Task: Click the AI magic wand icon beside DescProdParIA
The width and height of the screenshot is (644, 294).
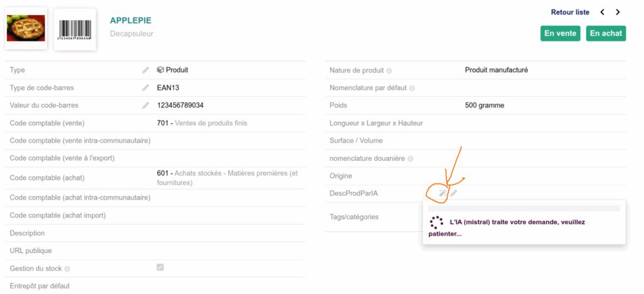Action: (x=442, y=193)
